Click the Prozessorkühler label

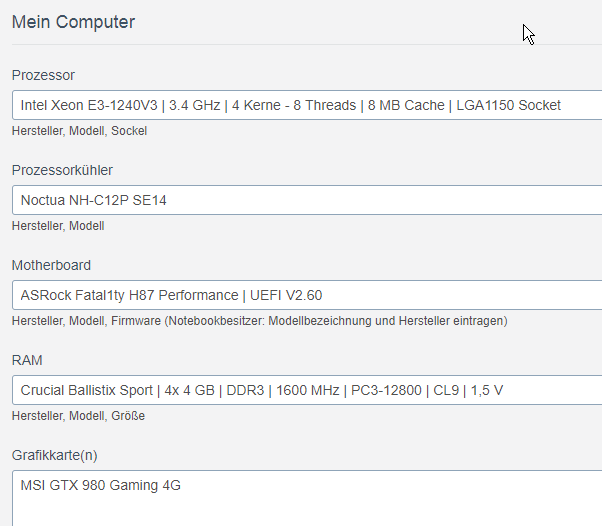[x=62, y=170]
